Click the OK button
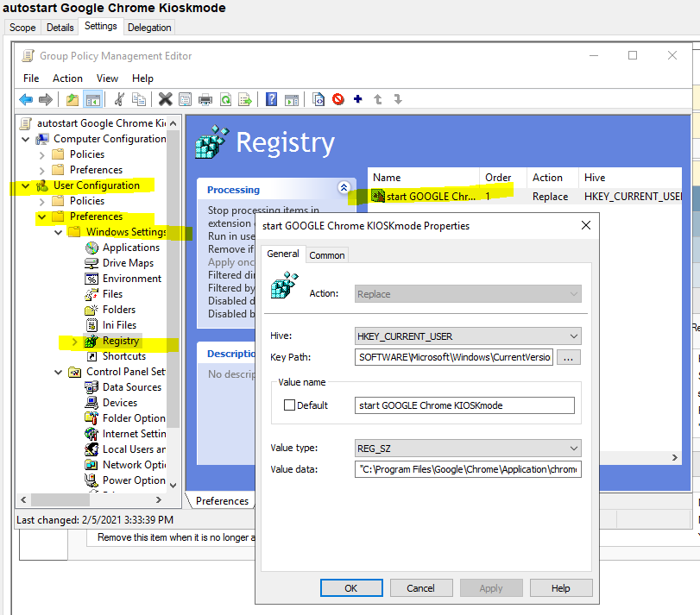Viewport: 700px width, 615px height. [351, 587]
